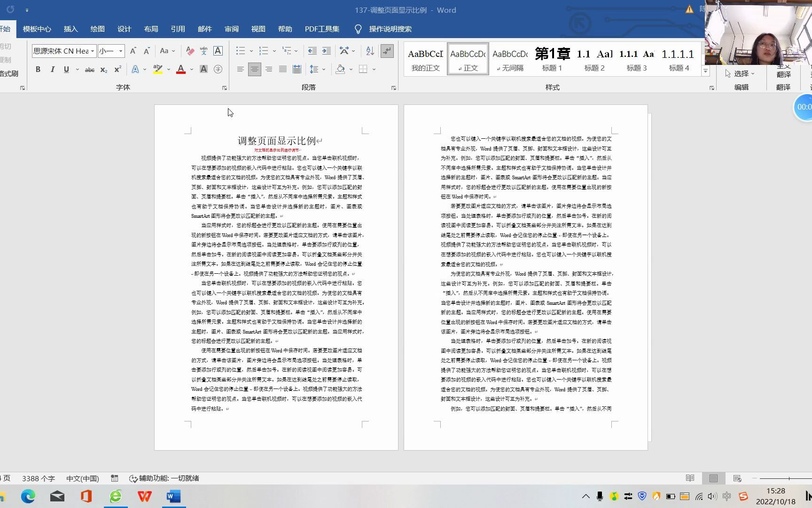Toggle Bold formatting
The width and height of the screenshot is (812, 508).
(x=38, y=69)
